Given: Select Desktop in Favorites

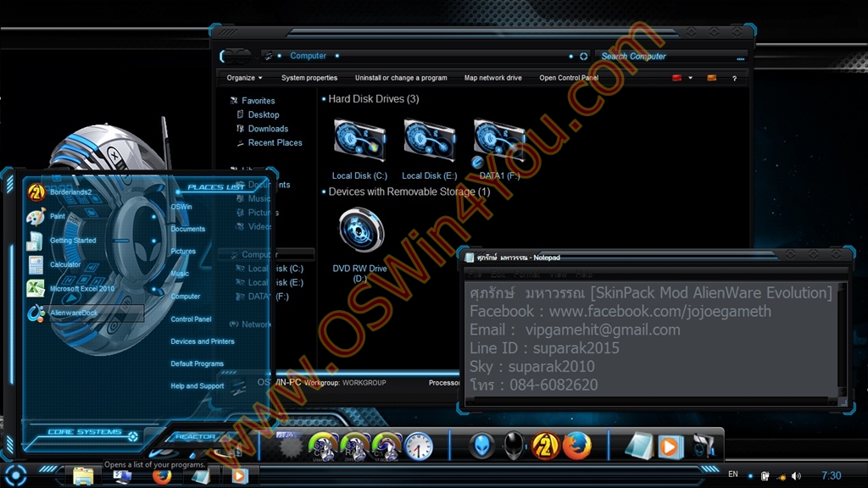Looking at the screenshot, I should (x=264, y=114).
